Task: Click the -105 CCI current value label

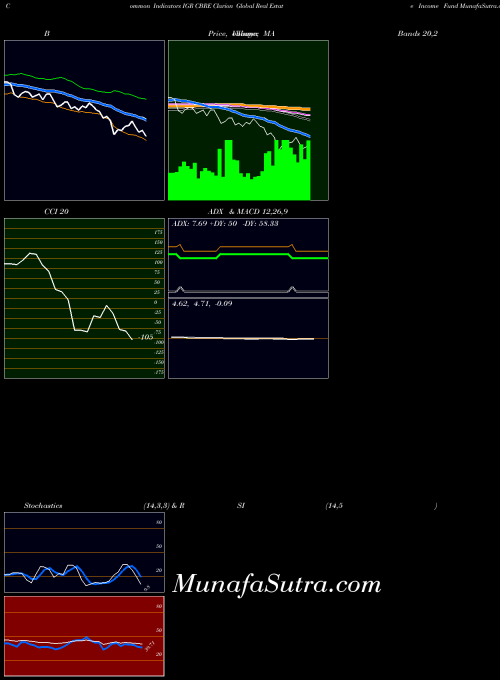Action: click(146, 337)
